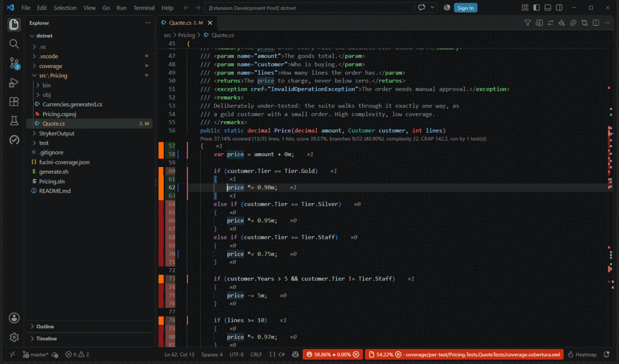Expand the coverage folder in Explorer
This screenshot has height=364, width=619.
[x=51, y=66]
